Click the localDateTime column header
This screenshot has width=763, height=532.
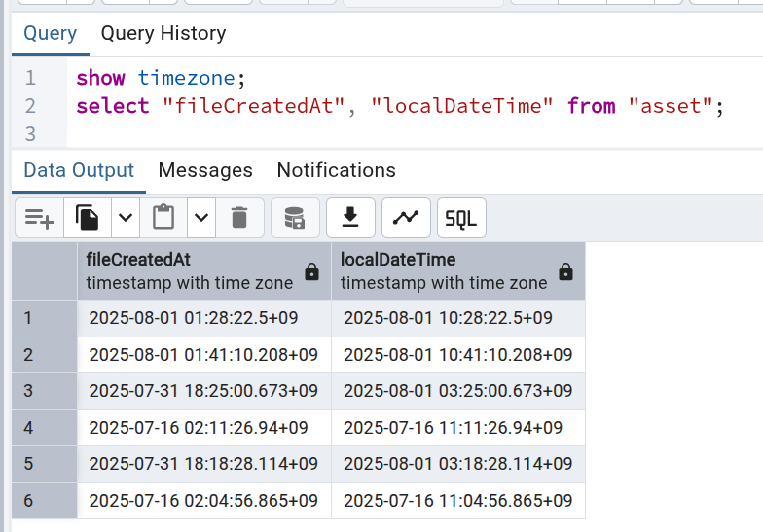(x=443, y=270)
